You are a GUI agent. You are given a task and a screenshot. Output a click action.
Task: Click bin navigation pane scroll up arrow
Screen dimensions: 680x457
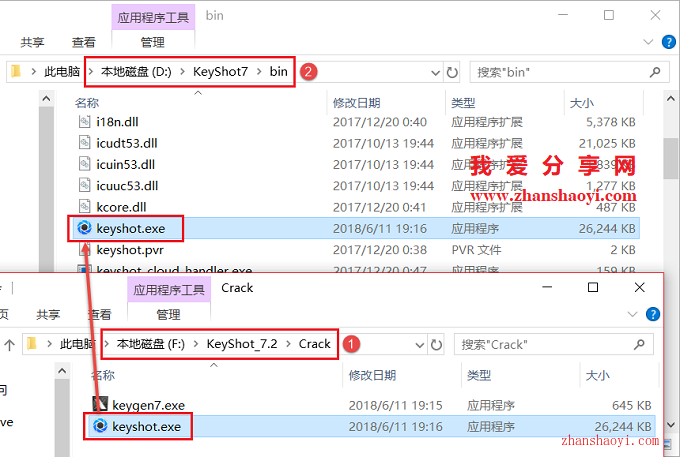click(x=46, y=99)
